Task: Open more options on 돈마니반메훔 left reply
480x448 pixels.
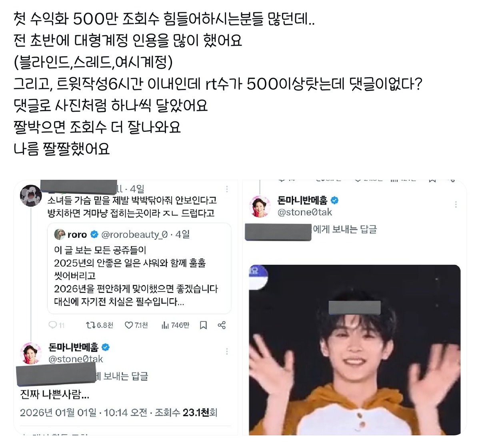Action: (x=227, y=351)
